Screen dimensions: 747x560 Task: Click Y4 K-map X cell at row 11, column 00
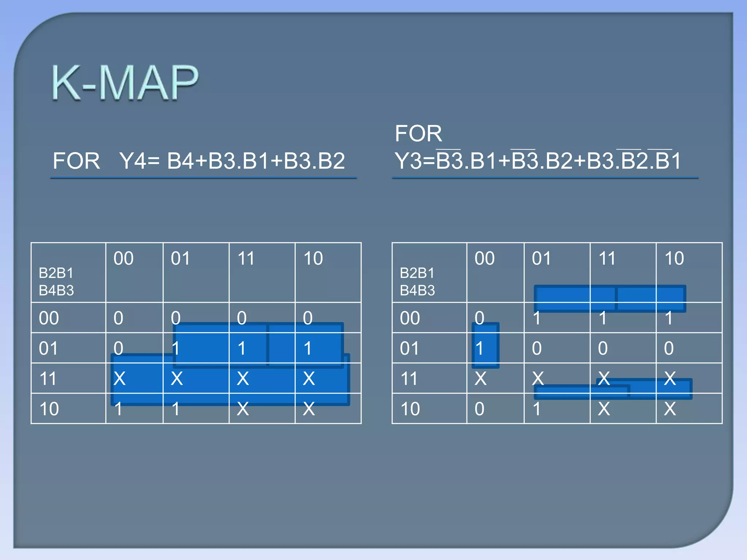point(134,378)
